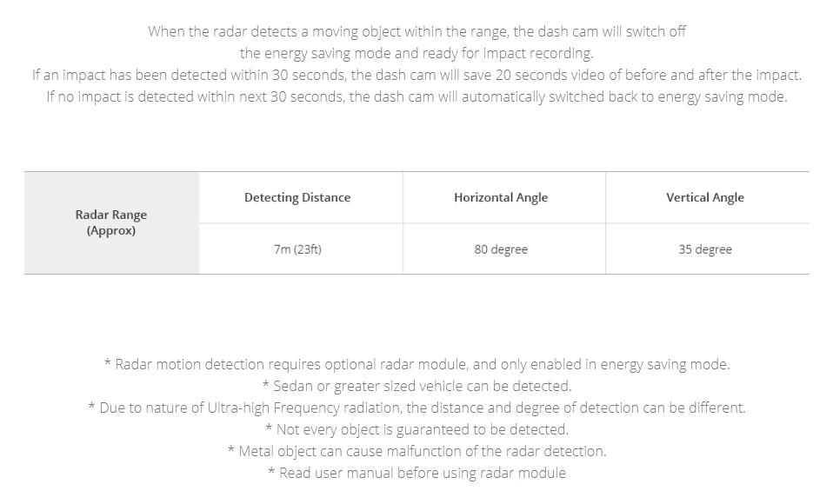Click the 'If an impact has been detected' line
The width and height of the screenshot is (833, 504).
(416, 76)
